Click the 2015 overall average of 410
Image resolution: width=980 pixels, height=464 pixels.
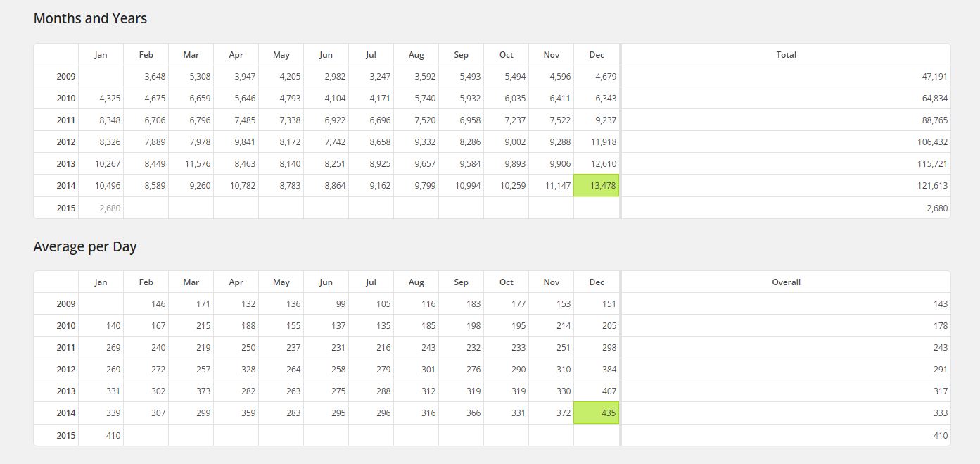pyautogui.click(x=940, y=436)
